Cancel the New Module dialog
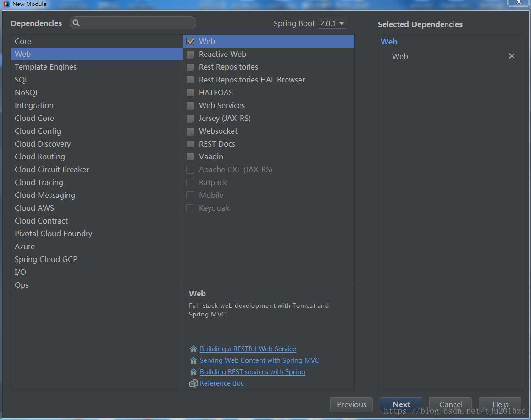This screenshot has width=531, height=420. click(450, 404)
